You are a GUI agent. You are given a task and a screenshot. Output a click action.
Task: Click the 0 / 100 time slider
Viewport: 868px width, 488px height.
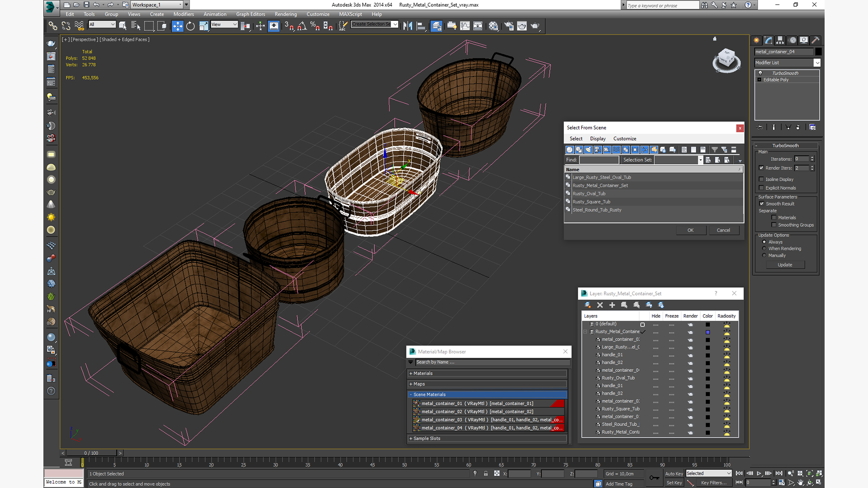91,453
